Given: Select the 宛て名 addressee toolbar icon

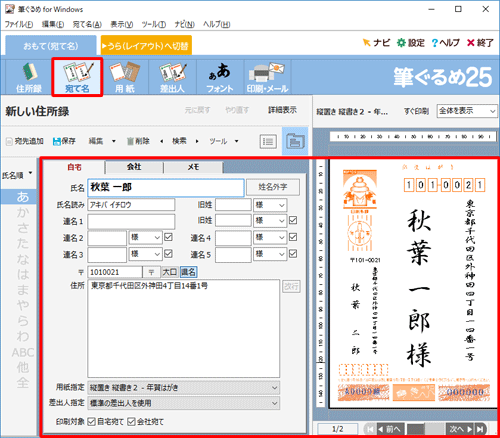Looking at the screenshot, I should coord(77,77).
